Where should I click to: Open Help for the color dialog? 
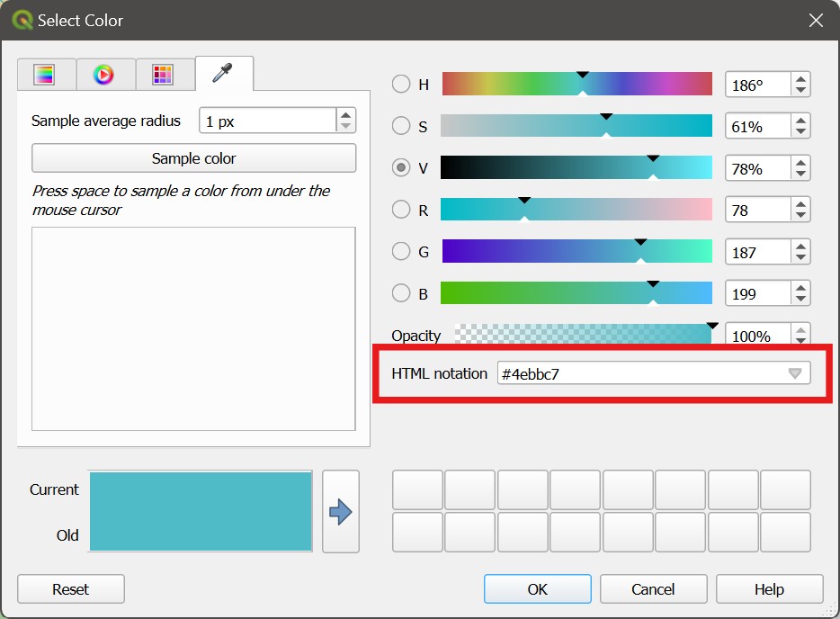click(x=769, y=589)
